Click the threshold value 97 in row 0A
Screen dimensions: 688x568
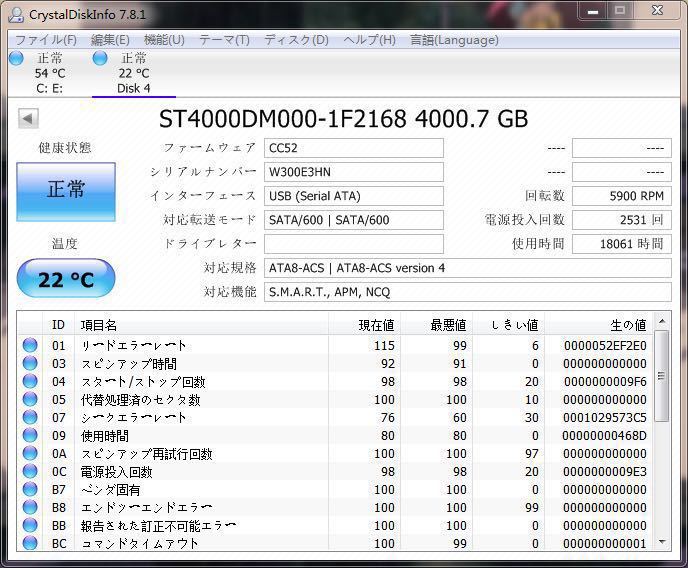click(532, 454)
